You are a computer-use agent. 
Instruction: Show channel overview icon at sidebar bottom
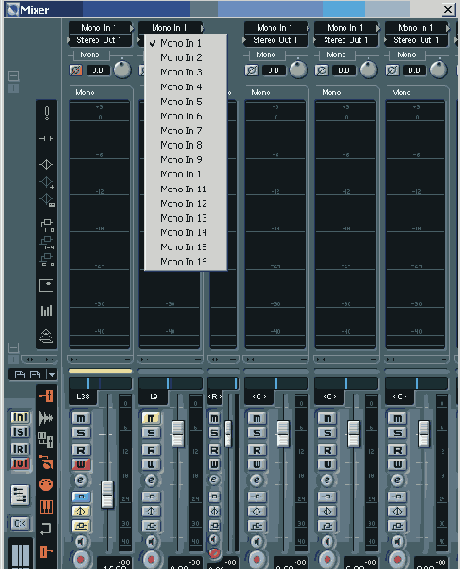[46, 336]
